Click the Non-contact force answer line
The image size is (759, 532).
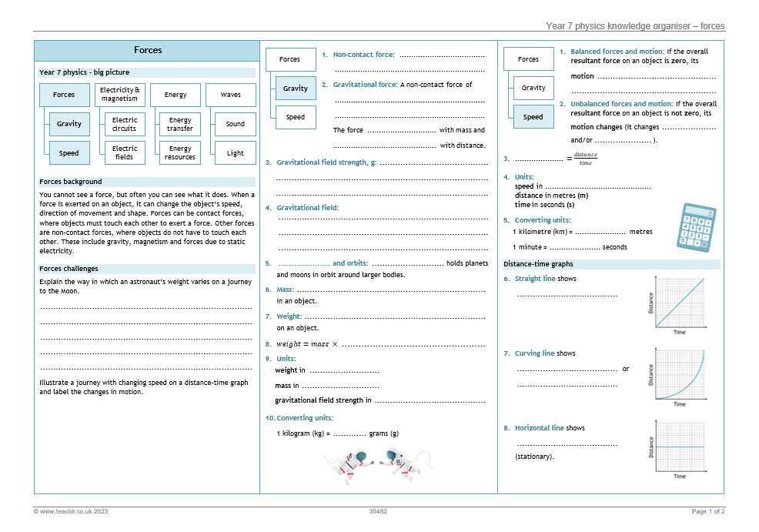[442, 55]
